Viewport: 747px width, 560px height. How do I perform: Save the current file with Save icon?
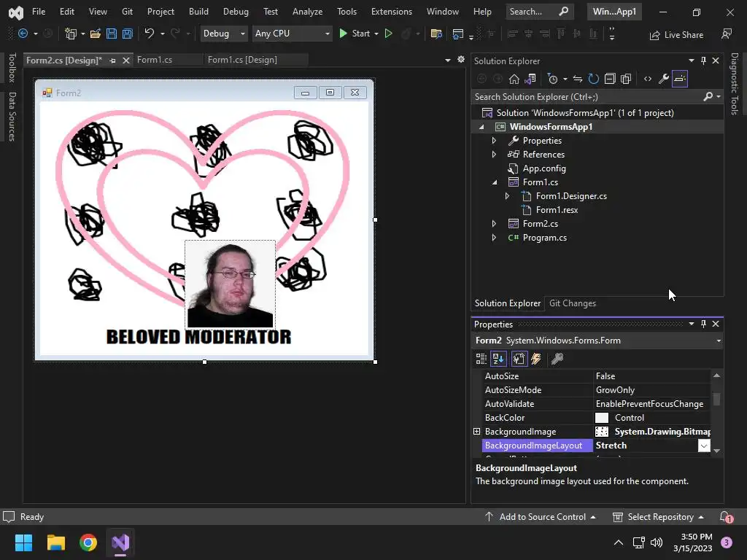click(112, 34)
